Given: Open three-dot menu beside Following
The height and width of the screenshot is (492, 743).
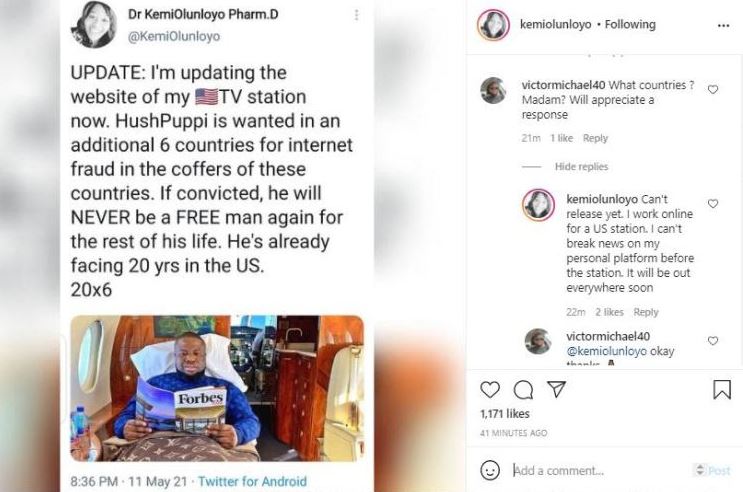Looking at the screenshot, I should (x=724, y=25).
